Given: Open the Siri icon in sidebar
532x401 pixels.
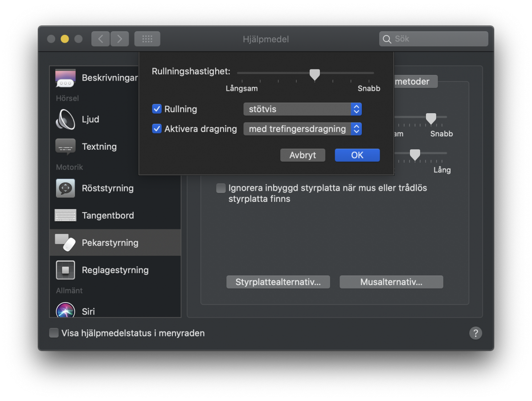Looking at the screenshot, I should tap(65, 311).
